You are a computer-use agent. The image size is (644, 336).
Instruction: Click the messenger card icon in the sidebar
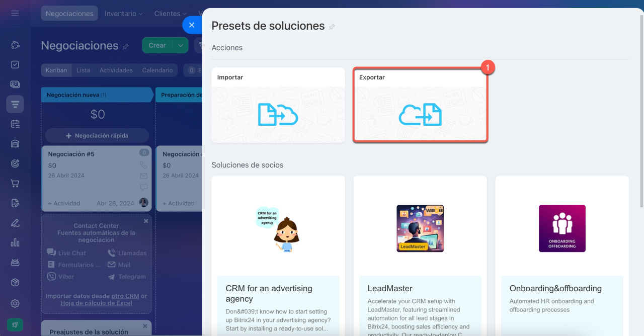point(15,85)
